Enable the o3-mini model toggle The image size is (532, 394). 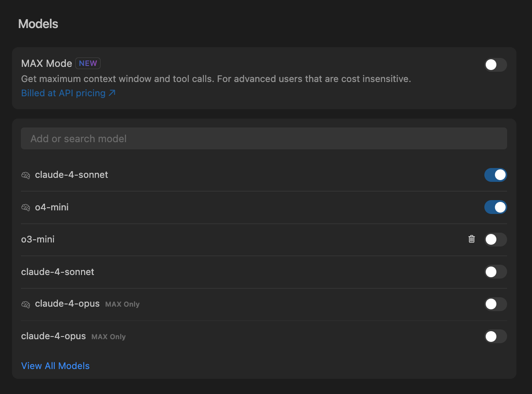coord(495,239)
